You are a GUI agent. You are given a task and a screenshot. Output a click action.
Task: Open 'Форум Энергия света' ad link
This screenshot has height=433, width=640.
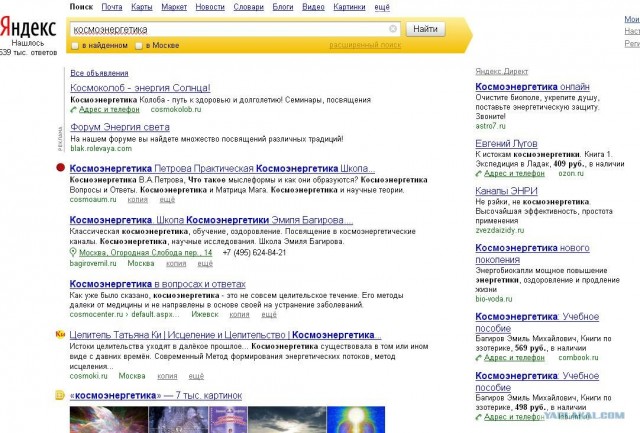tap(120, 127)
